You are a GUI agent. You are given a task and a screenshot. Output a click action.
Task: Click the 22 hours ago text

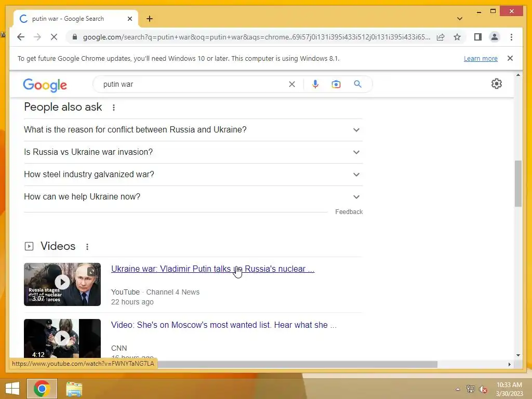(x=132, y=302)
